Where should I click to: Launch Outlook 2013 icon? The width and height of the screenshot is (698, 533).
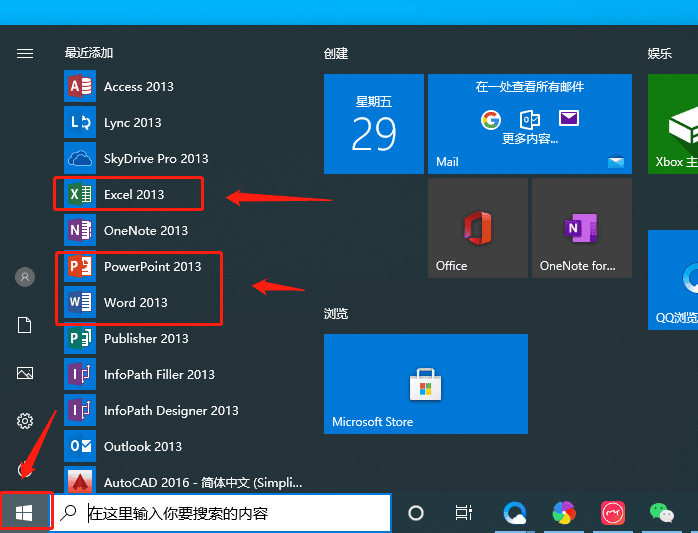coord(80,447)
